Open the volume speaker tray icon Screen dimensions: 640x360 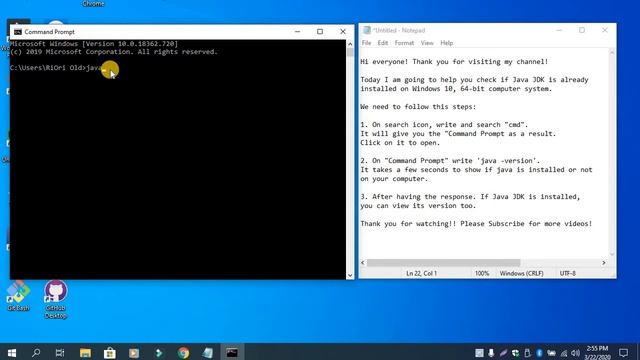(x=576, y=353)
